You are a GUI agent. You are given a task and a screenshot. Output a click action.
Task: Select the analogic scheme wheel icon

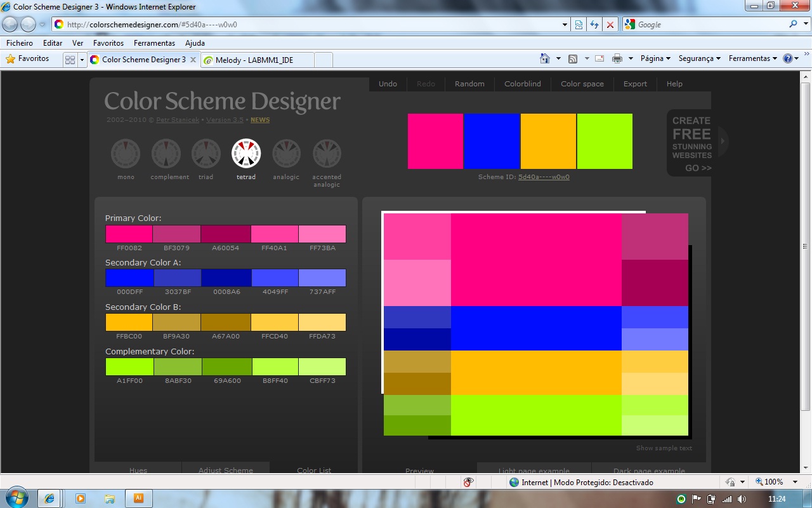tap(287, 154)
